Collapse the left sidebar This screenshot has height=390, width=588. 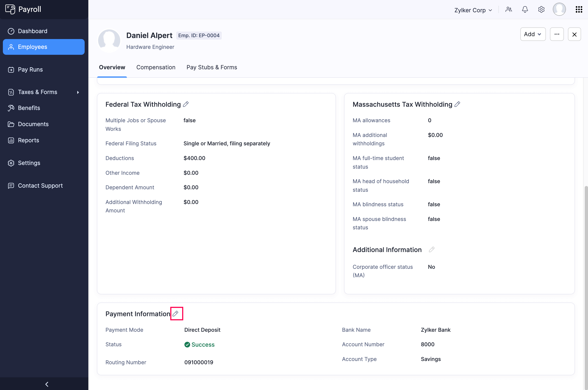(x=47, y=384)
